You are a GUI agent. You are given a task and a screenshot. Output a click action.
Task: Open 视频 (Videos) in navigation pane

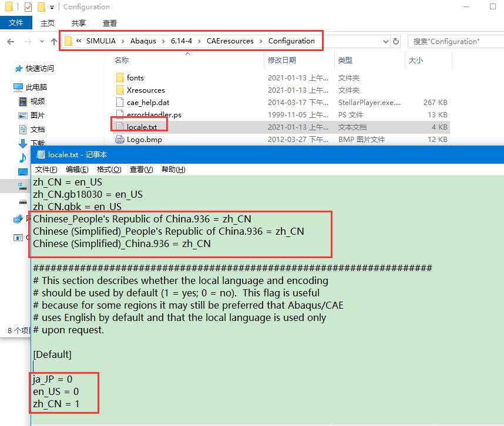click(x=37, y=102)
